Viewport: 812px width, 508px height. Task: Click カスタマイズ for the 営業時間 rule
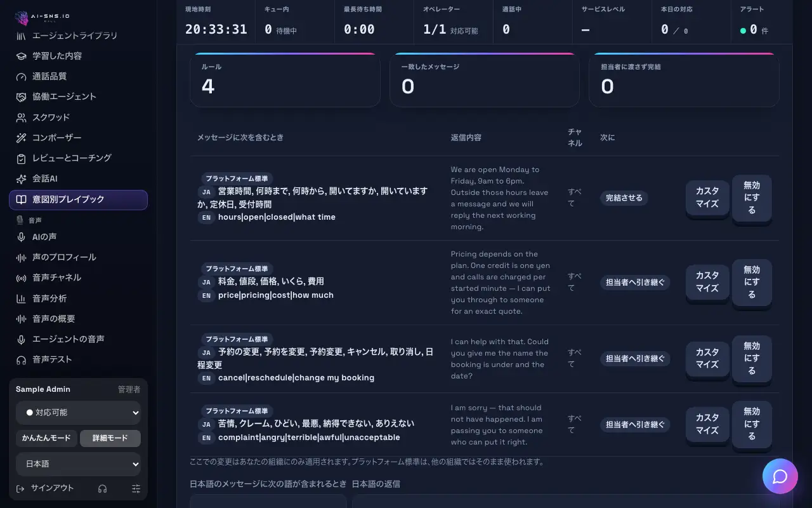[707, 197]
